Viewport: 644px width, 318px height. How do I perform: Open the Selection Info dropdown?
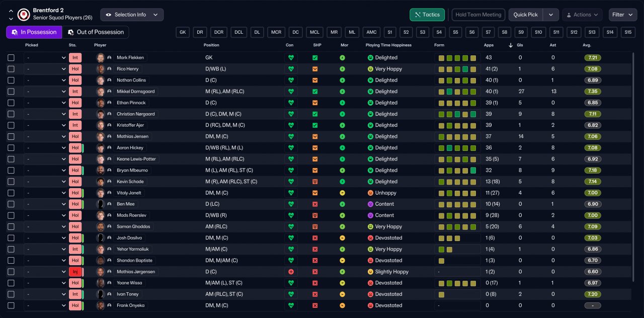click(132, 15)
